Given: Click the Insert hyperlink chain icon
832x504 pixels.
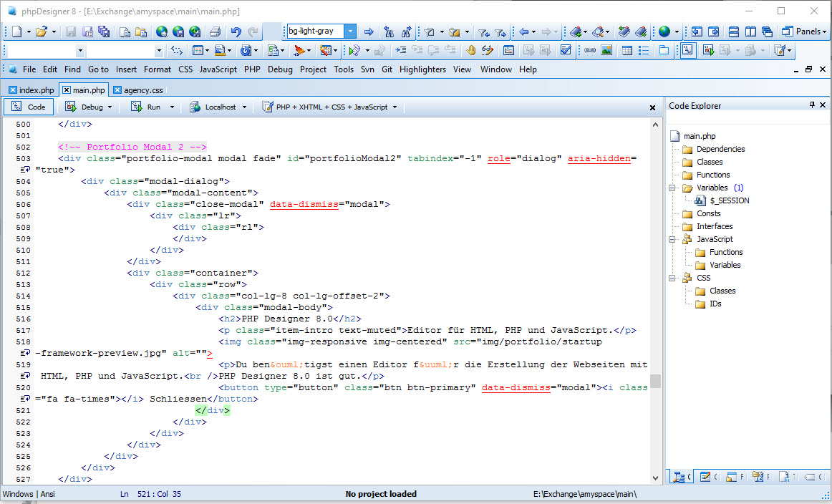Looking at the screenshot, I should tap(589, 50).
